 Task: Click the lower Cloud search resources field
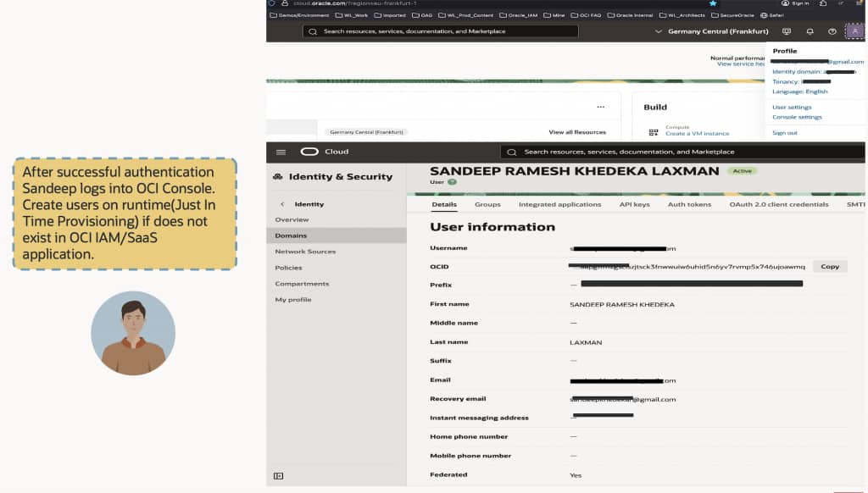(682, 152)
